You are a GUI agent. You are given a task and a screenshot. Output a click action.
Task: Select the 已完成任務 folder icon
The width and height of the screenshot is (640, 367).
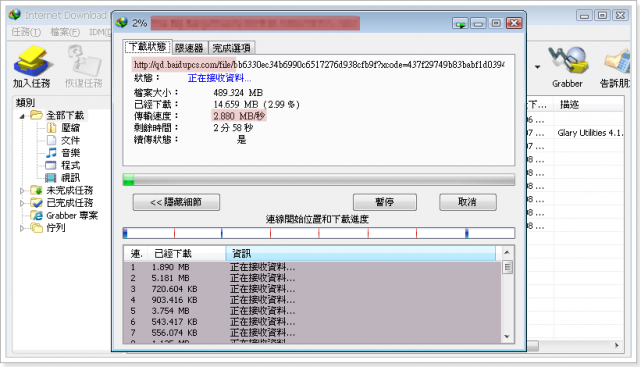pyautogui.click(x=36, y=203)
